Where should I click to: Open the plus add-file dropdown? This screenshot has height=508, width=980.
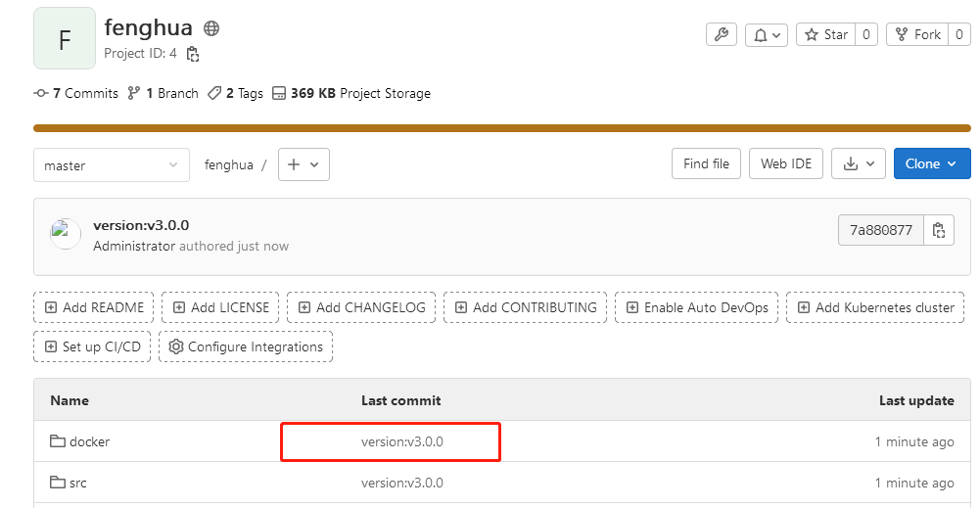click(x=303, y=164)
